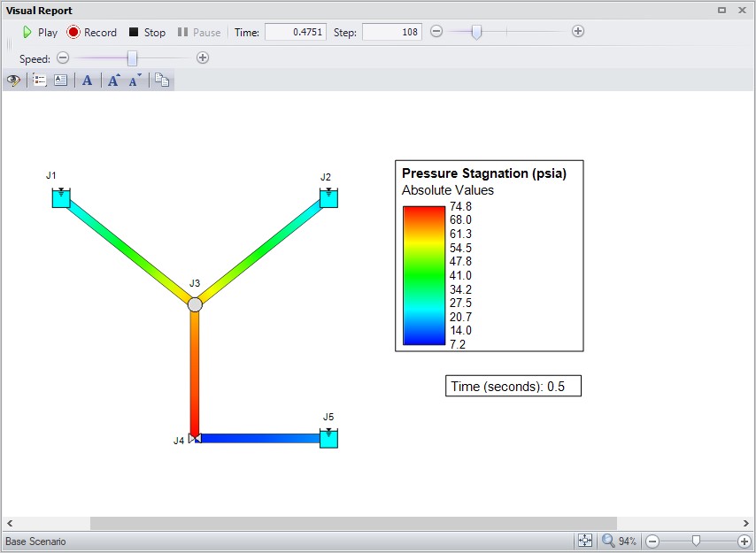Increase time step with plus button
756x553 pixels.
578,31
